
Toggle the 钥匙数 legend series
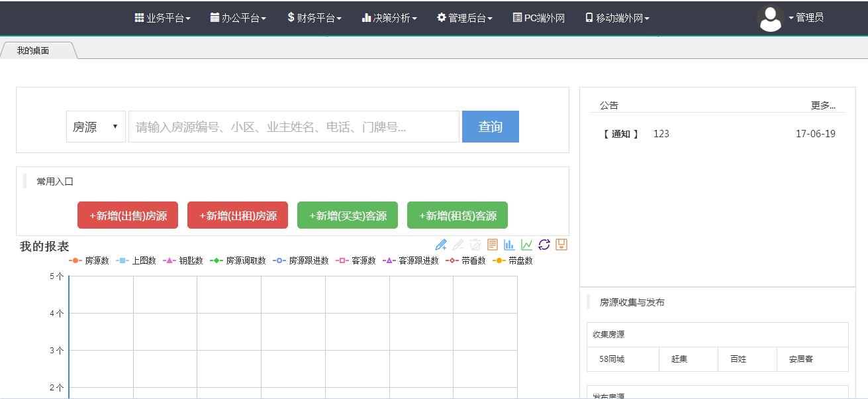[x=183, y=260]
